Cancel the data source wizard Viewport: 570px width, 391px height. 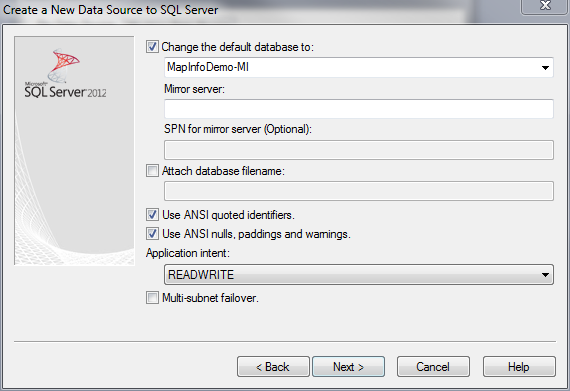click(433, 367)
